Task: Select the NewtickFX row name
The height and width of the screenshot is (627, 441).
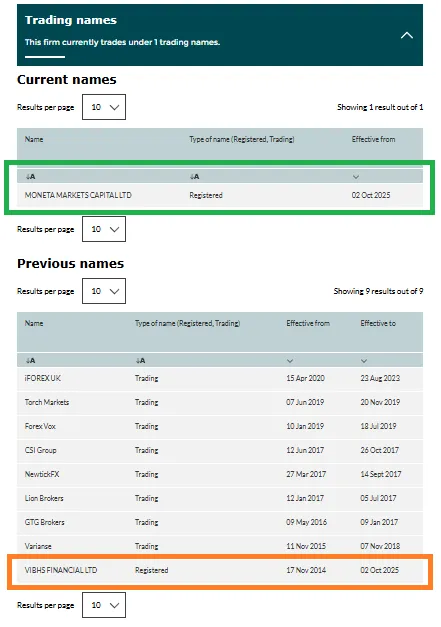Action: 42,474
